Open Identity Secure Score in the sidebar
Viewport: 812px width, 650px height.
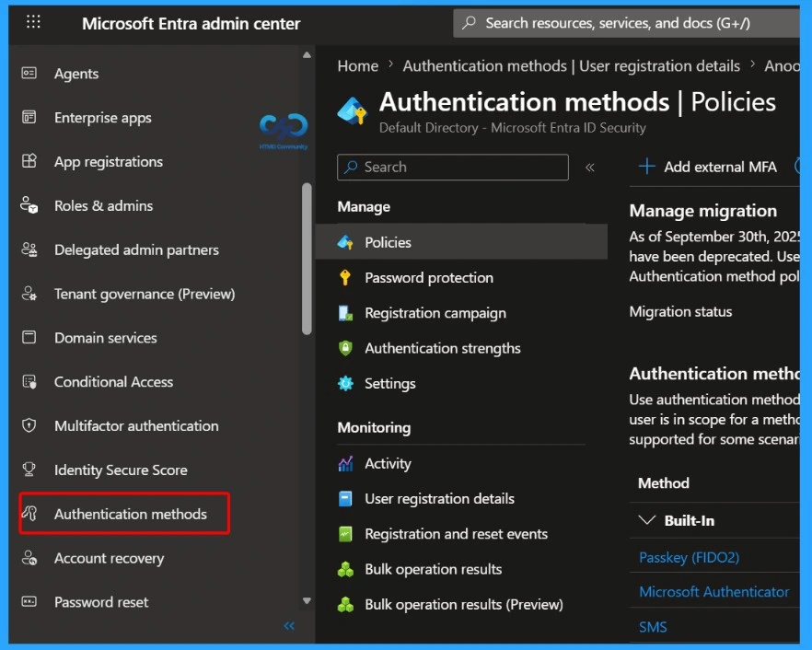[121, 470]
